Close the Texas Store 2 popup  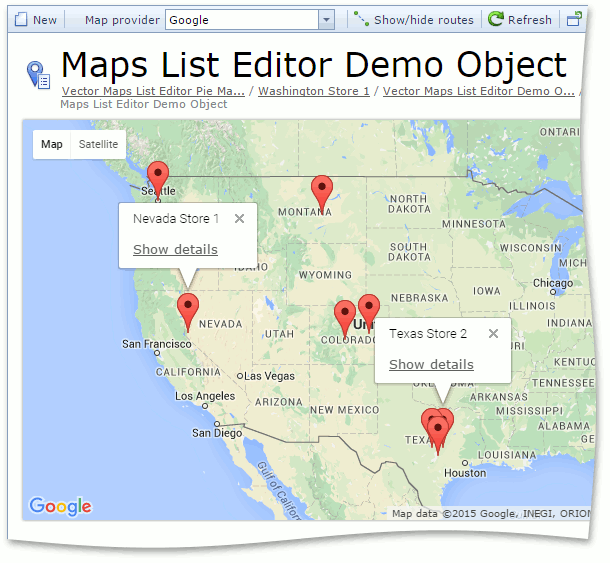click(493, 333)
